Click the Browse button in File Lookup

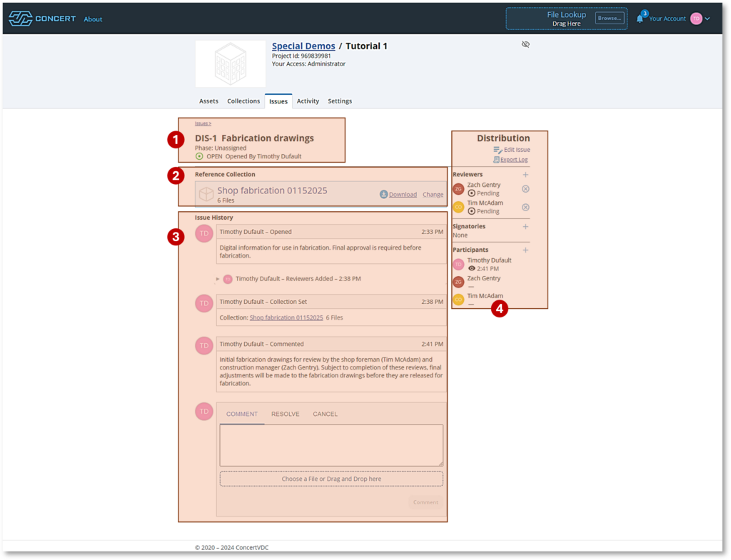tap(610, 19)
